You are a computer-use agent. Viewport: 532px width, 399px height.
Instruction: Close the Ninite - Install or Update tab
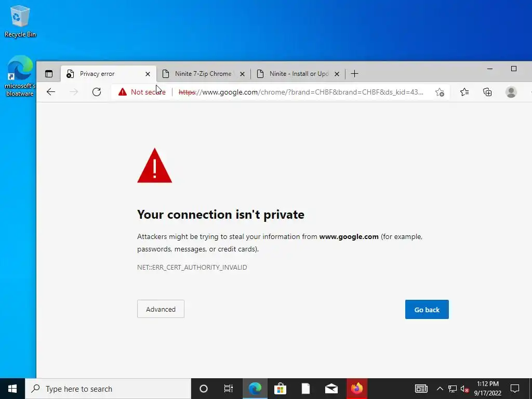point(337,74)
